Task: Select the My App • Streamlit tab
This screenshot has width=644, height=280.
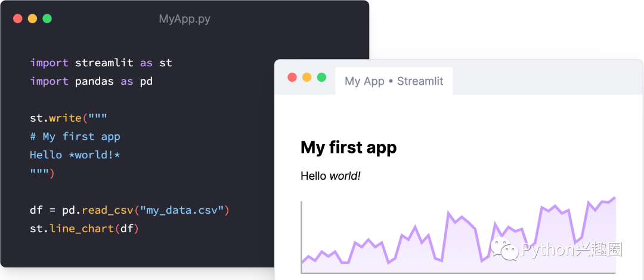Action: tap(394, 81)
